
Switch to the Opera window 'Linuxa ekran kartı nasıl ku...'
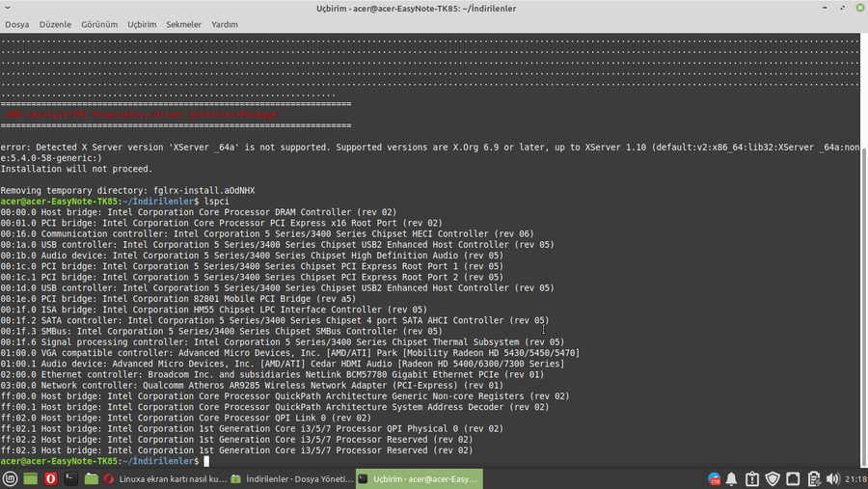pyautogui.click(x=165, y=479)
